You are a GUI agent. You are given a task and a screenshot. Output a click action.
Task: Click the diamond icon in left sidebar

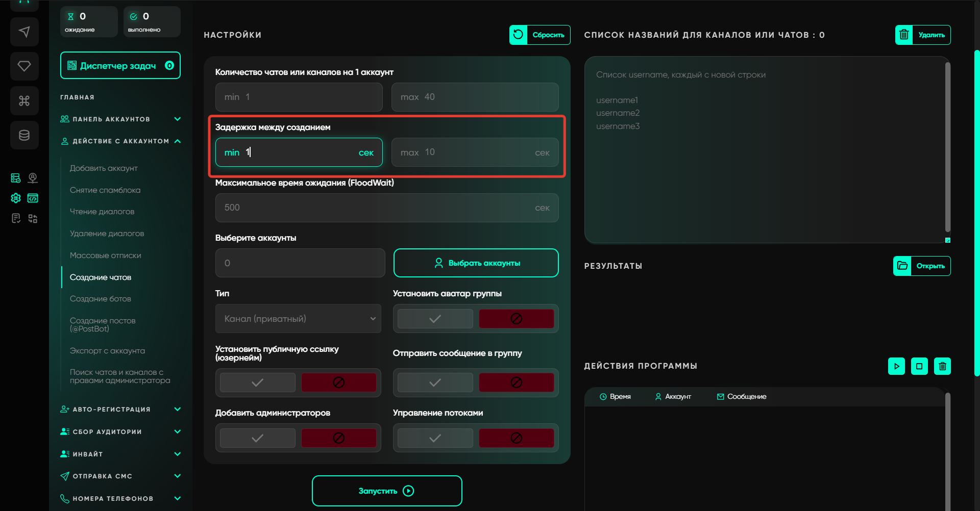(24, 66)
